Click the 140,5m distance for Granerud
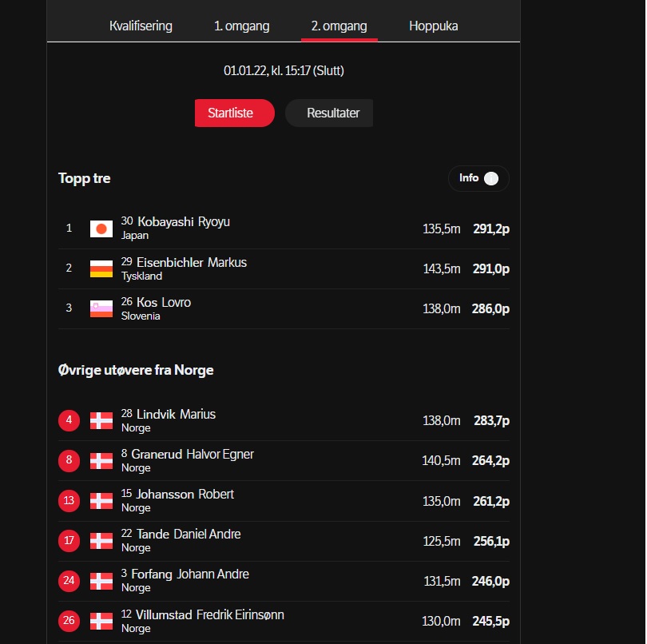 (x=441, y=461)
